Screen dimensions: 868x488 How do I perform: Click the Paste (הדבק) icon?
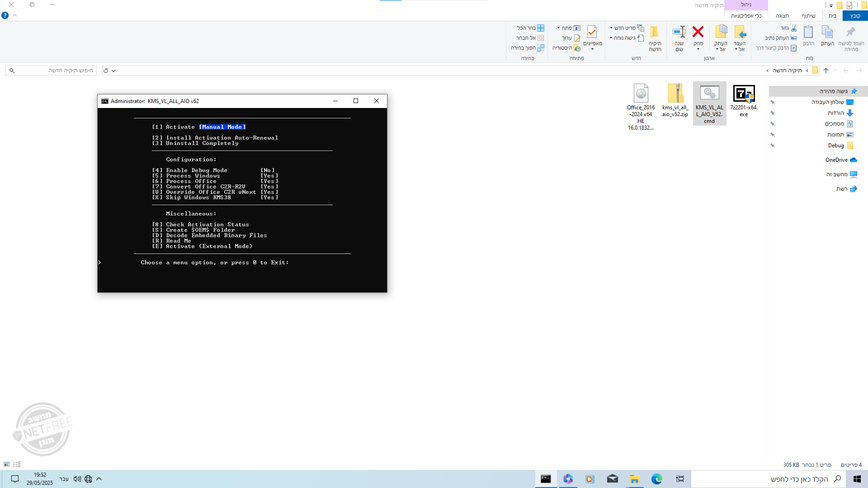click(808, 32)
